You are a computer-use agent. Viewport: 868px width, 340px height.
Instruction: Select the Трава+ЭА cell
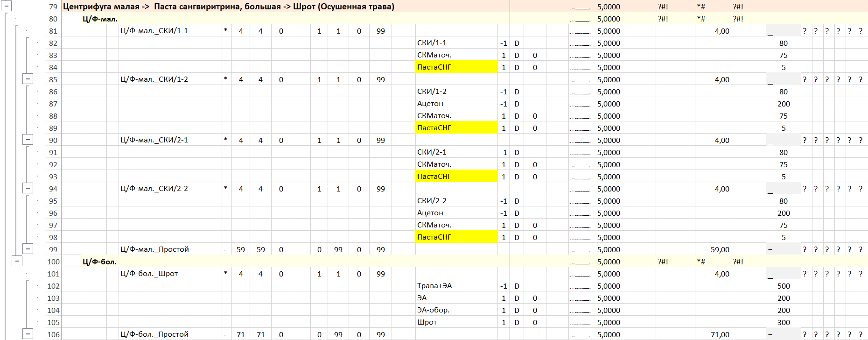(x=434, y=286)
